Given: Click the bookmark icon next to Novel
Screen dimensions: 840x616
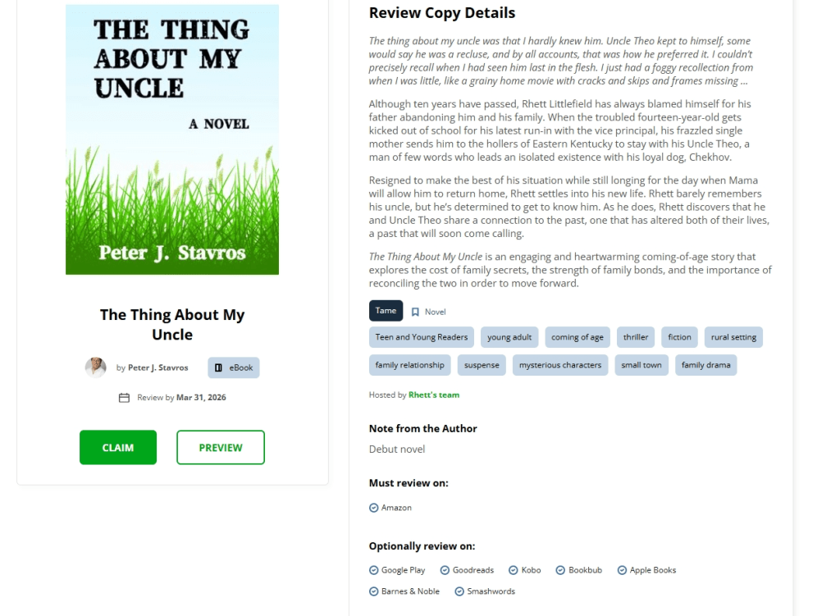Looking at the screenshot, I should click(x=415, y=312).
